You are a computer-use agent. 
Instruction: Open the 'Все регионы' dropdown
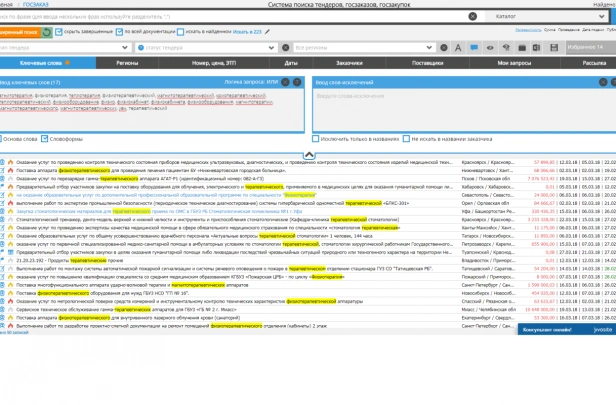(364, 48)
